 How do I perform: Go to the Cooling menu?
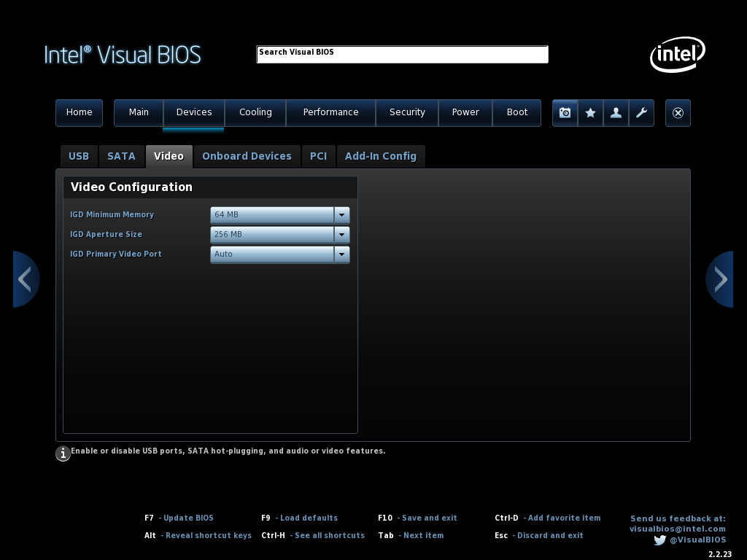[255, 112]
